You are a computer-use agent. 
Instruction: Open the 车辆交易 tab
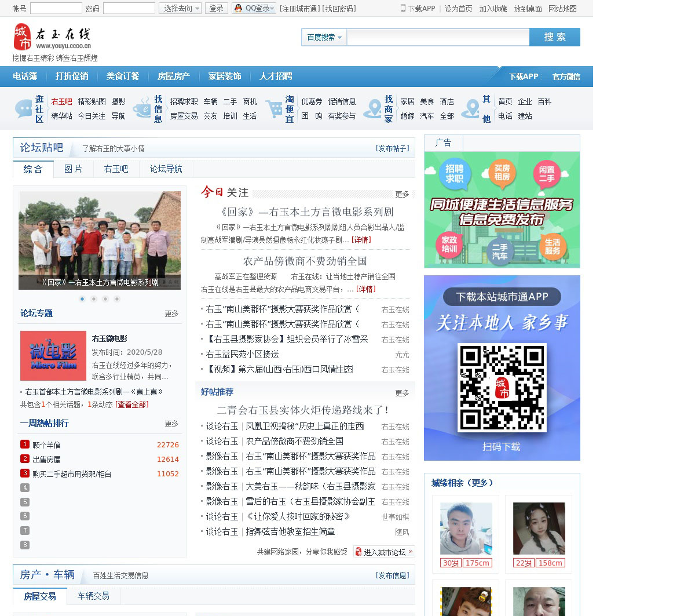click(93, 596)
